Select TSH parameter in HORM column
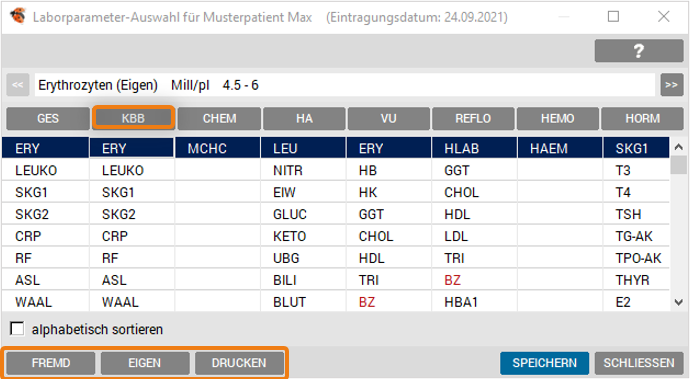The width and height of the screenshot is (690, 379). coord(628,214)
